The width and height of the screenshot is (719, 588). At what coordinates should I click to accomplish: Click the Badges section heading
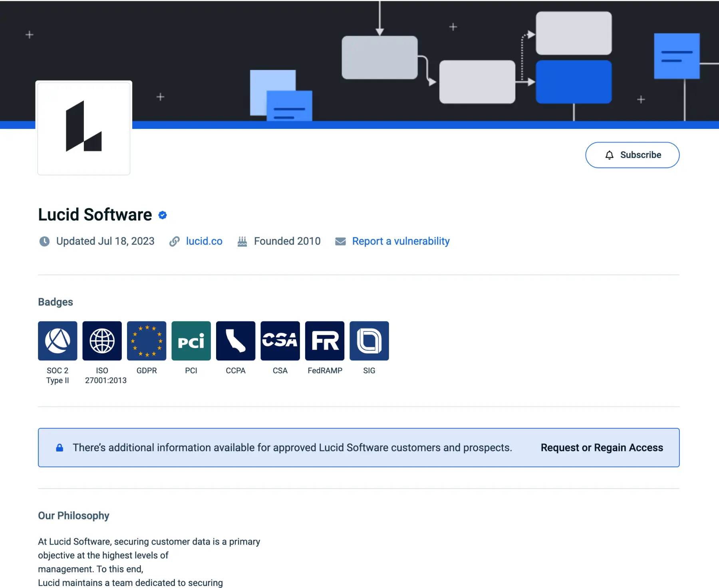coord(56,302)
